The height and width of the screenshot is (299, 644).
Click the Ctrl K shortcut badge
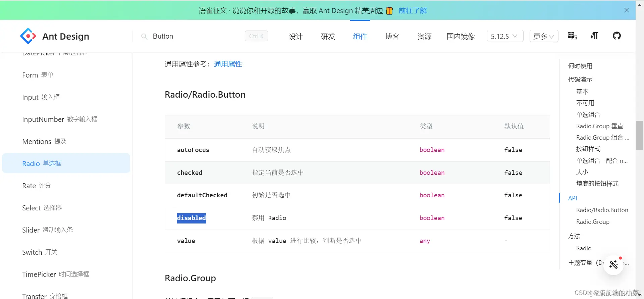tap(256, 36)
